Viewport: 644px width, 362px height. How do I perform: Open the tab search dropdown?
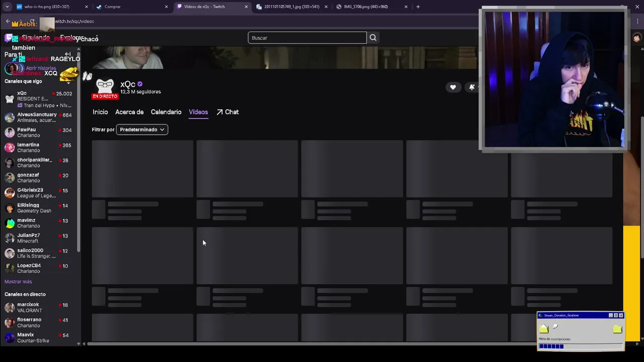pos(7,7)
